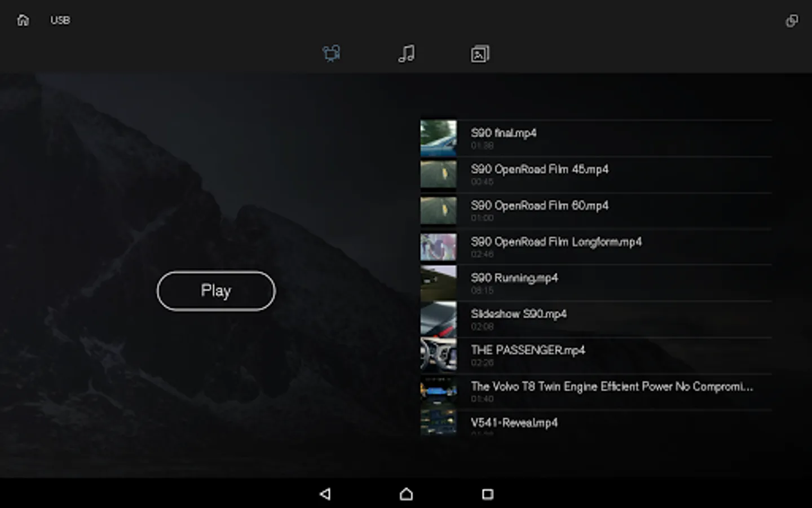Open thumbnail of S90 OpenRoad Film 60.mp4
Image resolution: width=812 pixels, height=508 pixels.
pos(439,210)
